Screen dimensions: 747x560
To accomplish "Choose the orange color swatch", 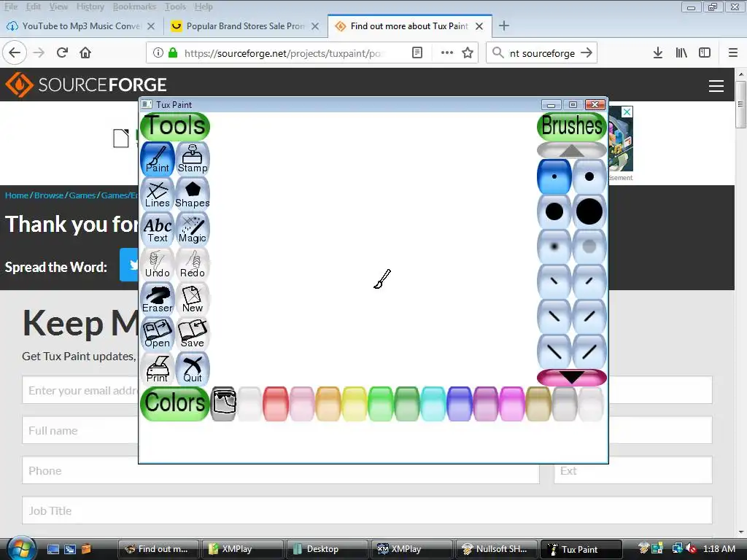I will pyautogui.click(x=328, y=404).
